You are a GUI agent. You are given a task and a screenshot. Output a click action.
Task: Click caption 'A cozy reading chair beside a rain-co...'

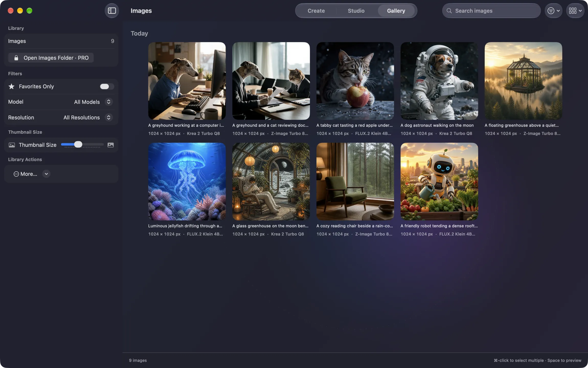coord(355,226)
